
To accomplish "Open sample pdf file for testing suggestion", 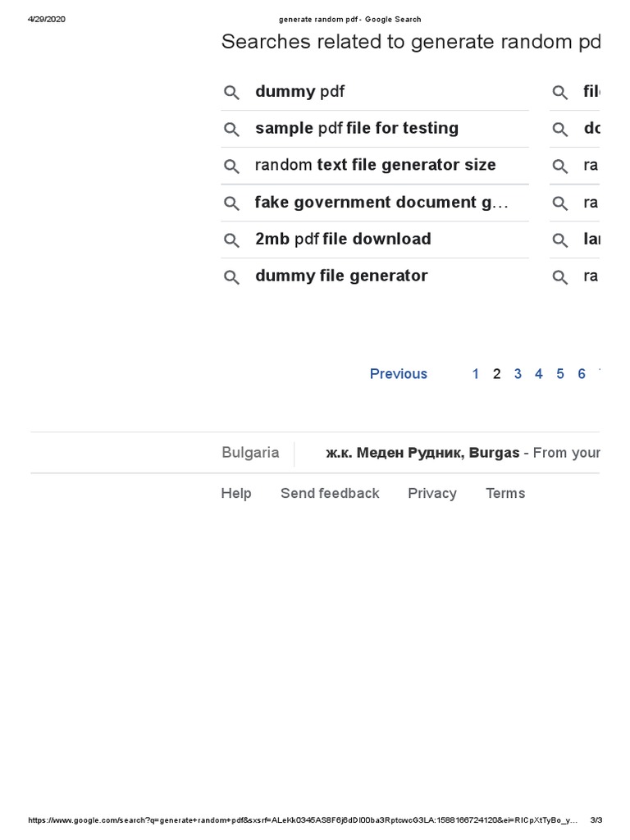I will click(357, 129).
